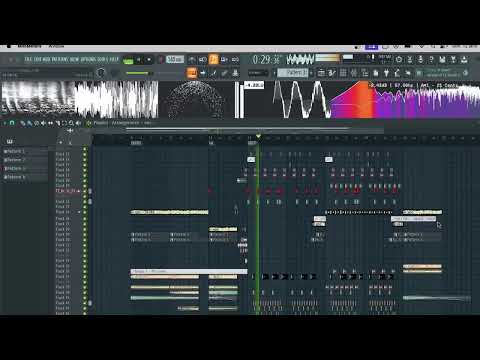The width and height of the screenshot is (480, 360).
Task: Click the oscilloscope waveform in top toolbar
Action: 300,60
